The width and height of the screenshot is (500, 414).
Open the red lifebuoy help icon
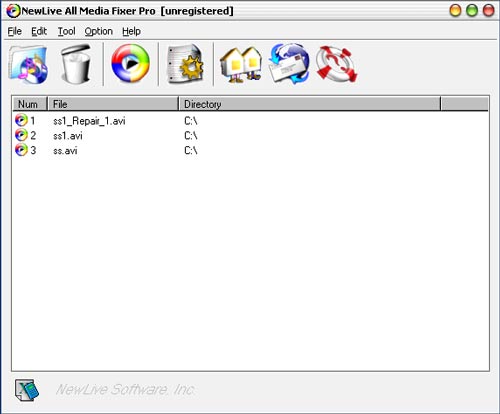337,64
